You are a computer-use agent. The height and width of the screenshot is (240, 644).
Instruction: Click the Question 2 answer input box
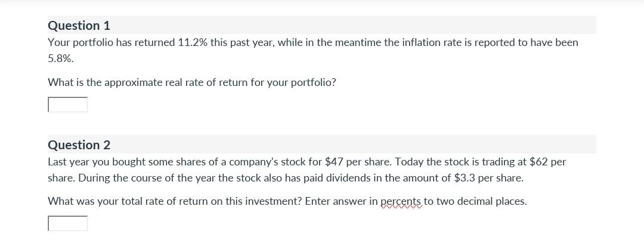[67, 223]
